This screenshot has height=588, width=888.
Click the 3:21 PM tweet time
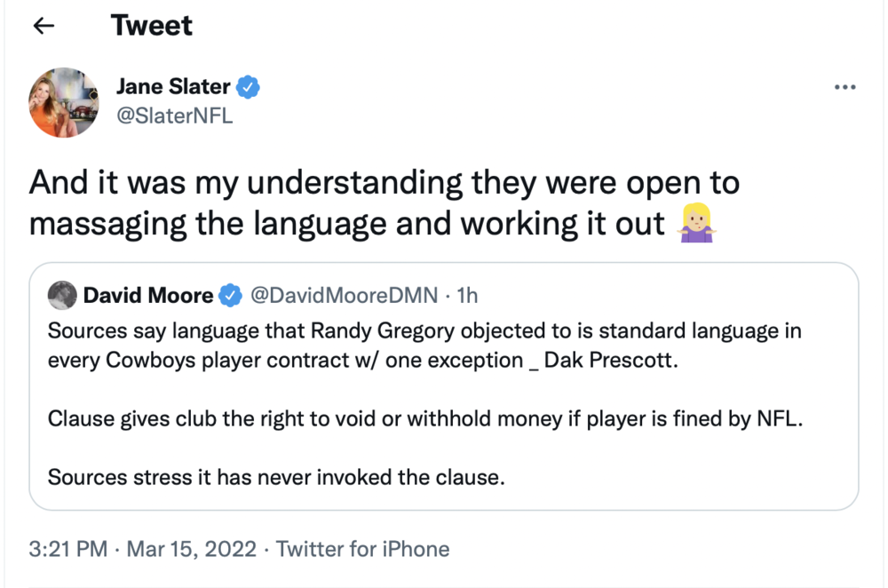[69, 549]
